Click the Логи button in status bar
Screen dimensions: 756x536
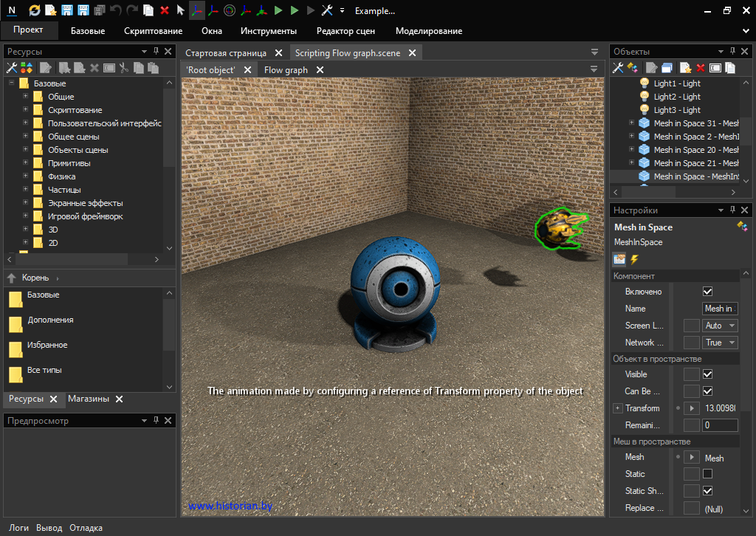pos(18,528)
